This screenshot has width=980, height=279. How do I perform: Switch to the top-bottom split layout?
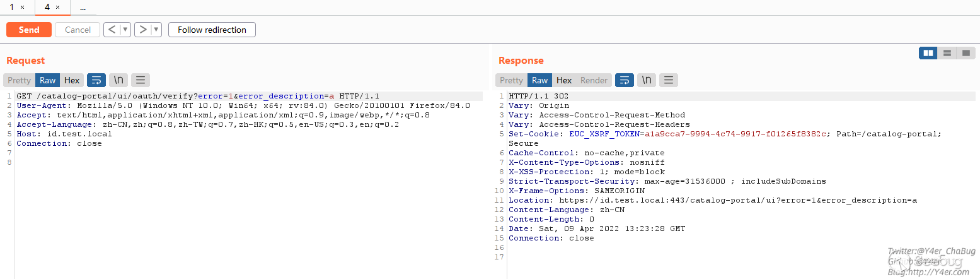[947, 53]
